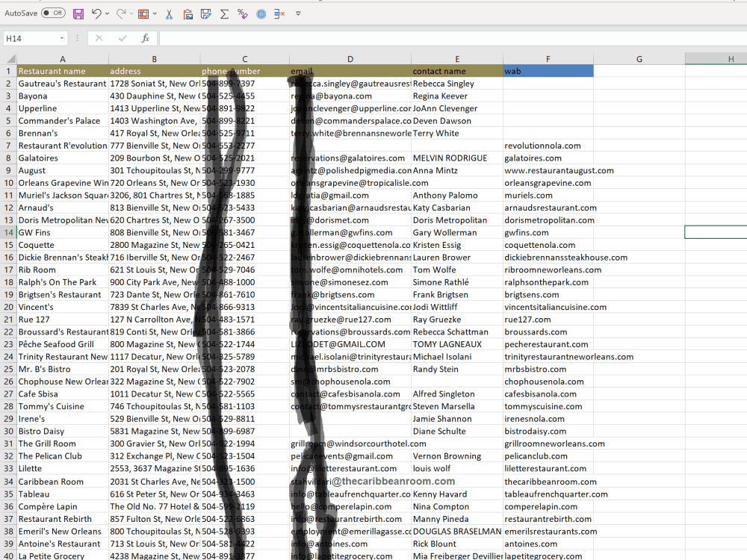Save workbook with purple floppy icon
Viewport: 747px width, 560px height.
click(x=78, y=13)
